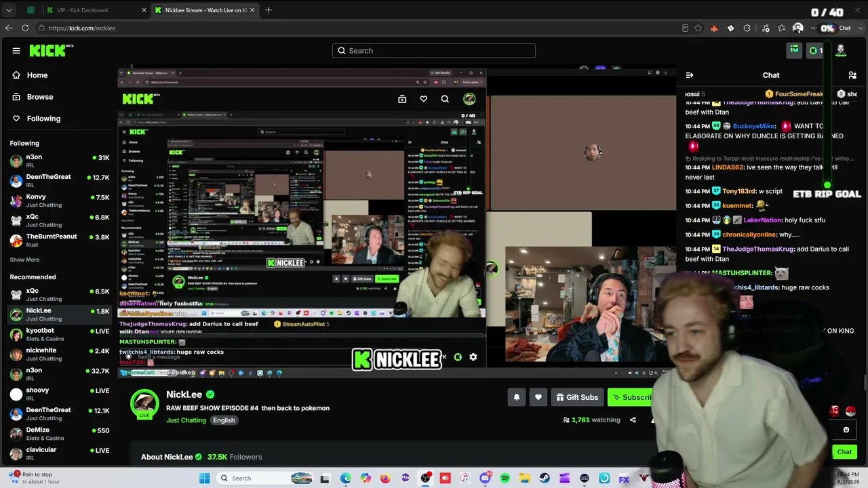Collapse chat using the arrow icon

coord(690,75)
